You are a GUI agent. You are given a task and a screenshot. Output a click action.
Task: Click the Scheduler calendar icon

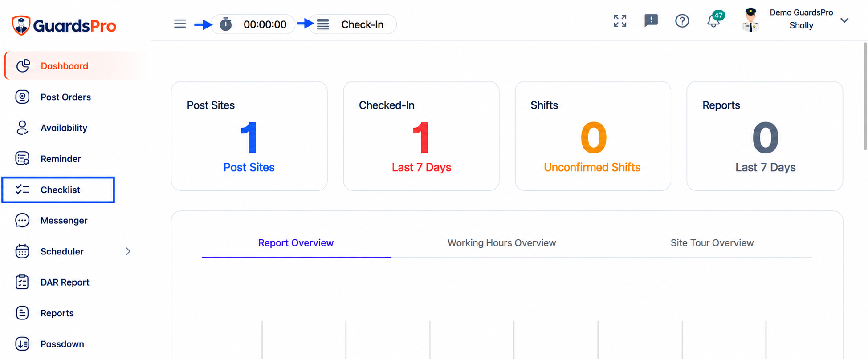coord(22,251)
